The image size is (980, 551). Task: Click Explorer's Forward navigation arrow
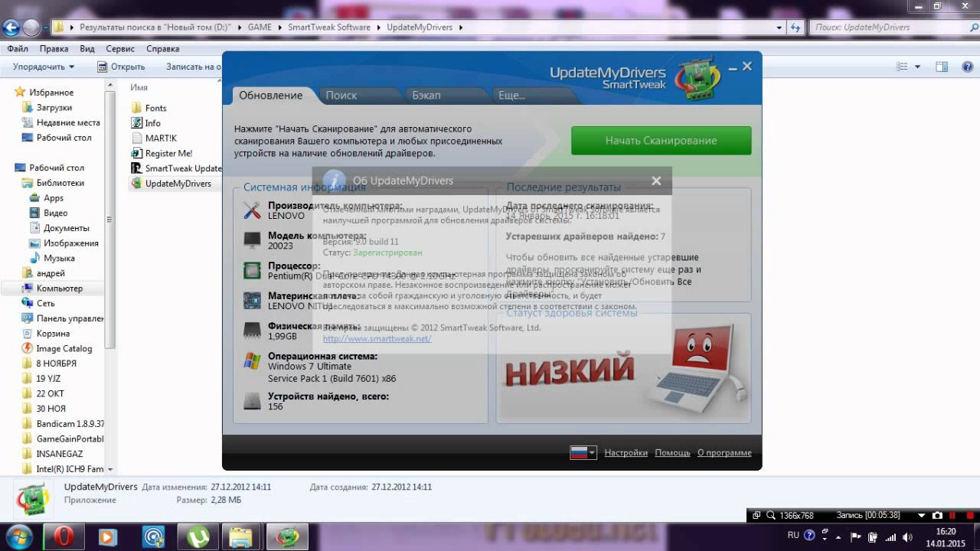[x=31, y=28]
